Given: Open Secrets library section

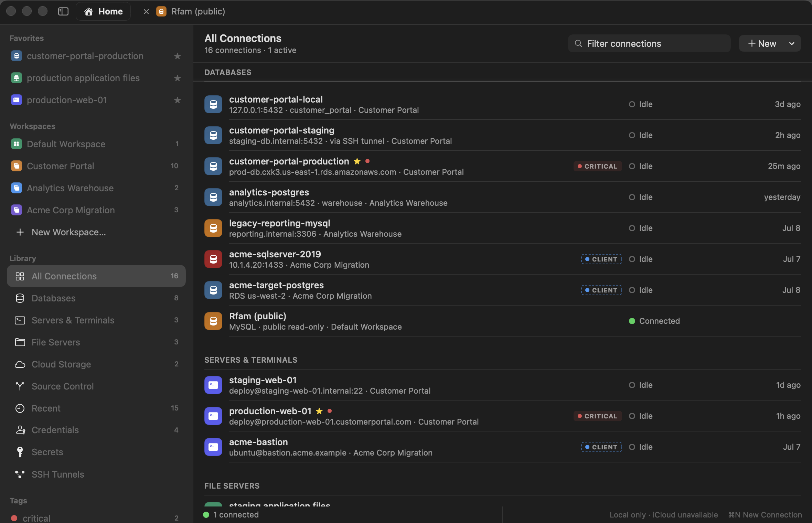Looking at the screenshot, I should click(x=96, y=452).
